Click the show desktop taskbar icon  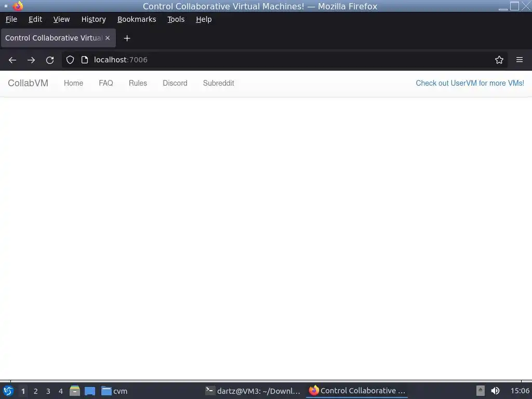pyautogui.click(x=90, y=391)
